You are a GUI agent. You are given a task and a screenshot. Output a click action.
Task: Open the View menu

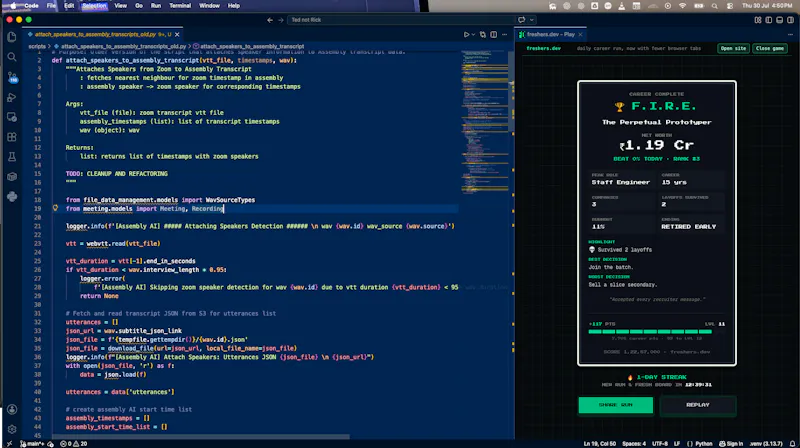tap(120, 6)
